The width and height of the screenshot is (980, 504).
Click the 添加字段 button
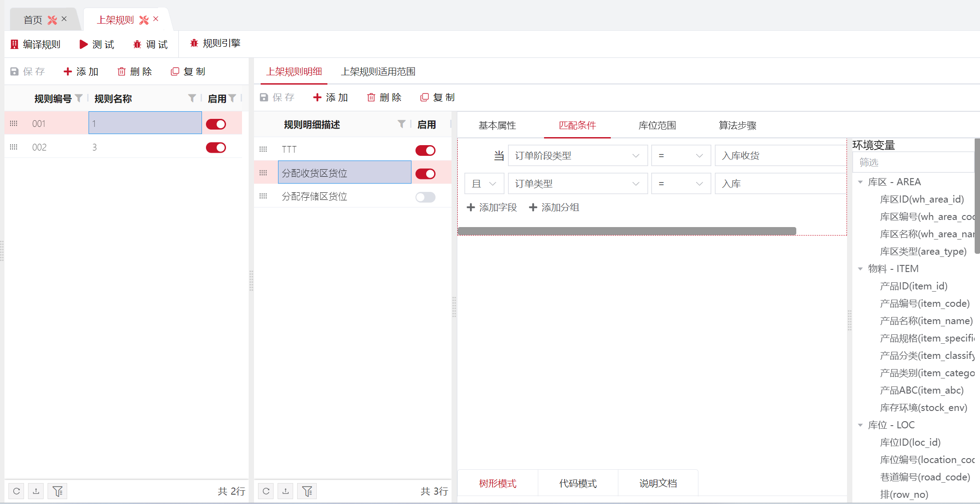492,207
